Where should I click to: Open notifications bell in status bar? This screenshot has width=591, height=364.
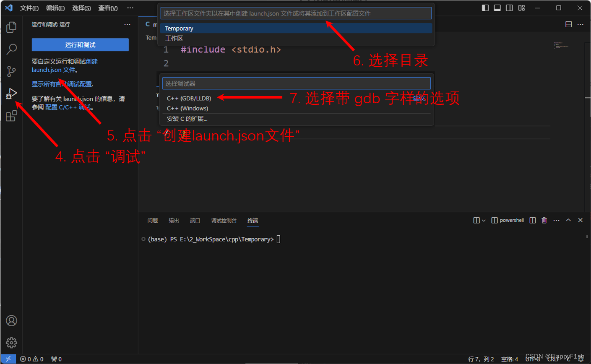pos(581,359)
